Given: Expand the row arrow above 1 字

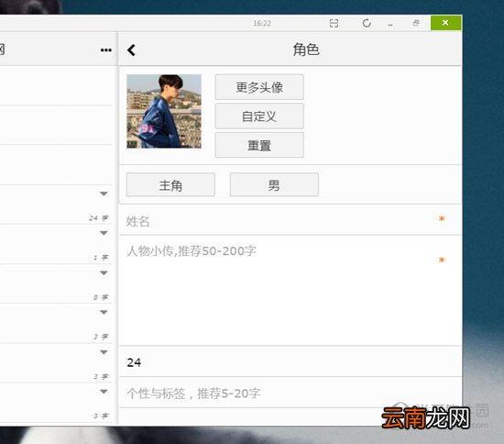Looking at the screenshot, I should [x=104, y=233].
